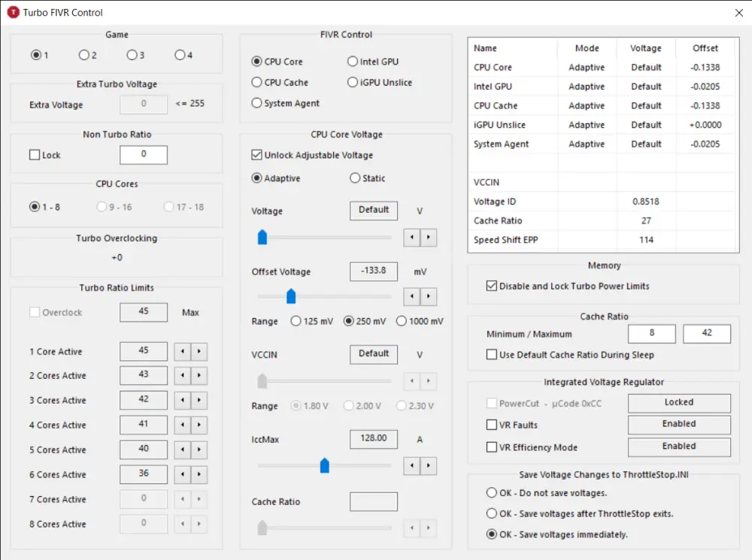Decrease 2 Cores Active ratio with left arrow
The height and width of the screenshot is (560, 752).
click(182, 375)
